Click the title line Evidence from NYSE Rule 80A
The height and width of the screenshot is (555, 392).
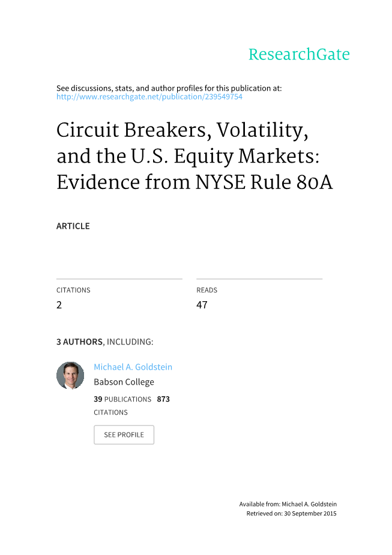[194, 182]
